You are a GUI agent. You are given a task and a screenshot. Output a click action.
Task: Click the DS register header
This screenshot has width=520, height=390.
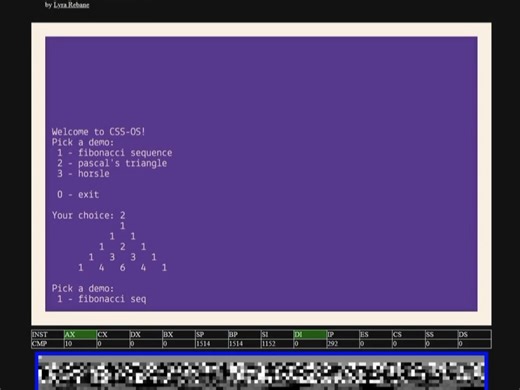474,334
